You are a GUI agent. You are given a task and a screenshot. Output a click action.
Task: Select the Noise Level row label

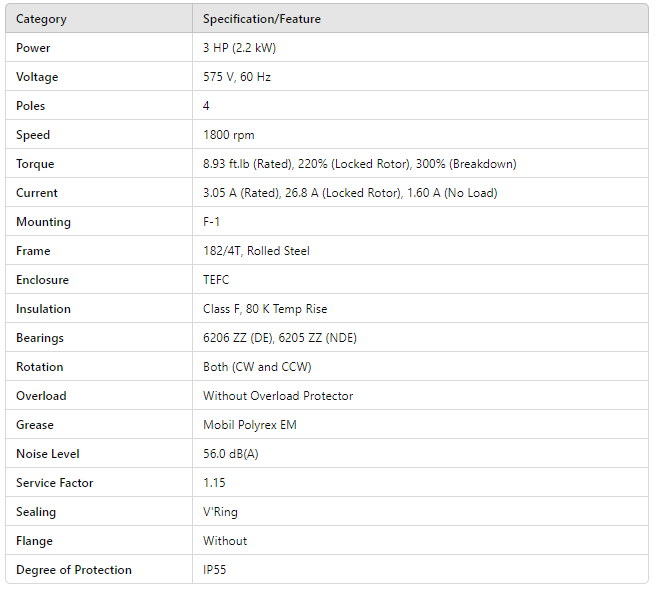point(47,454)
